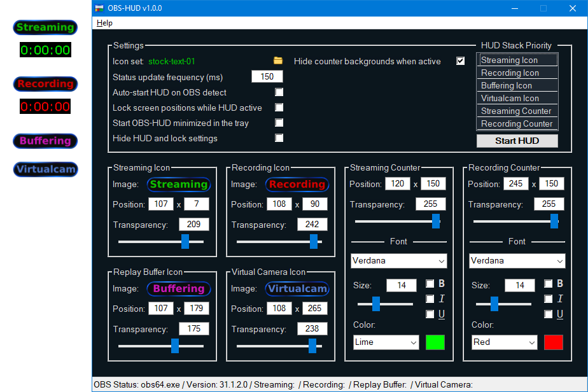
Task: Click the green streaming timer HUD counter
Action: pos(45,50)
